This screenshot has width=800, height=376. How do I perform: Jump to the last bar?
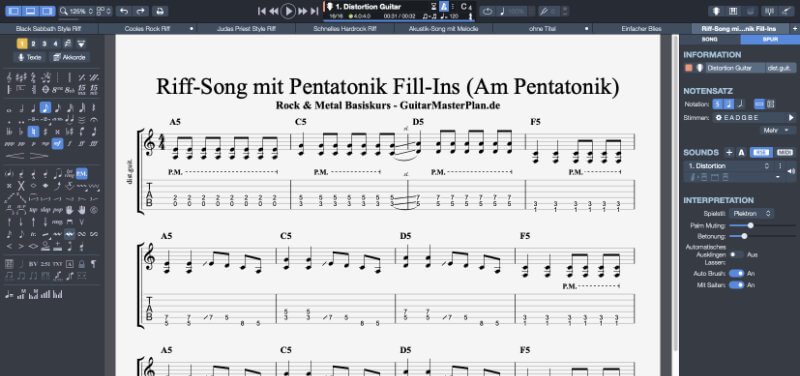(315, 11)
